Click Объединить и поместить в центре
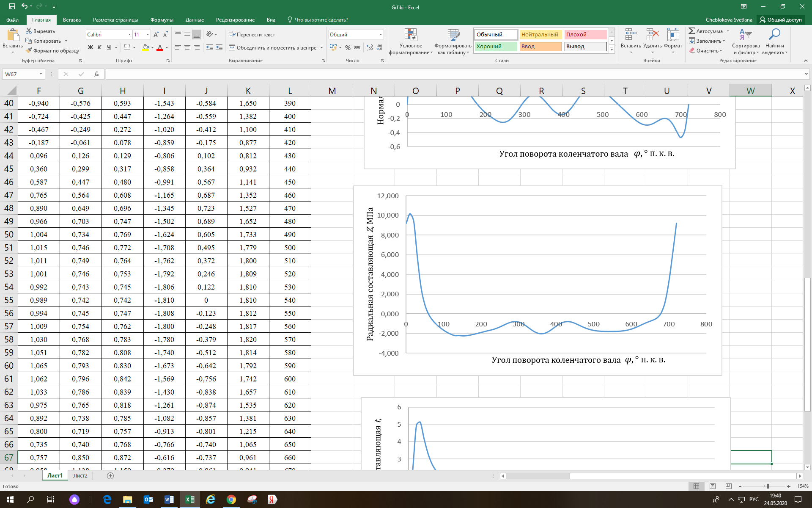 pos(273,47)
